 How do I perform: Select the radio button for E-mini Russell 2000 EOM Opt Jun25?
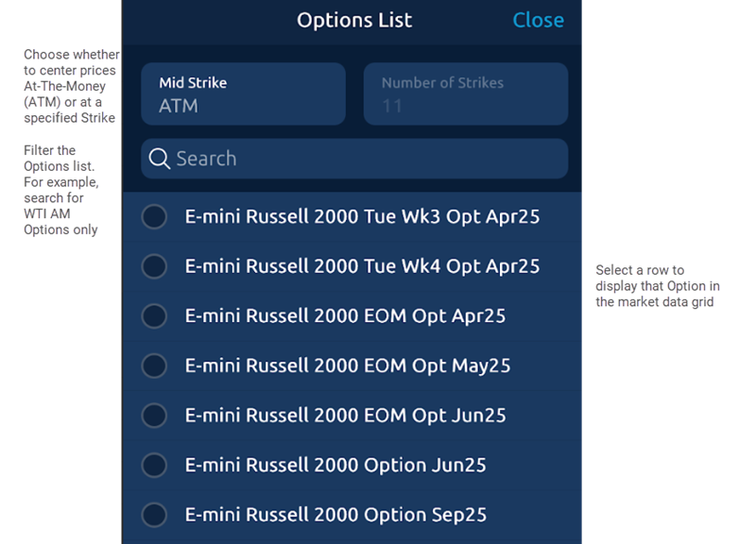click(x=154, y=416)
